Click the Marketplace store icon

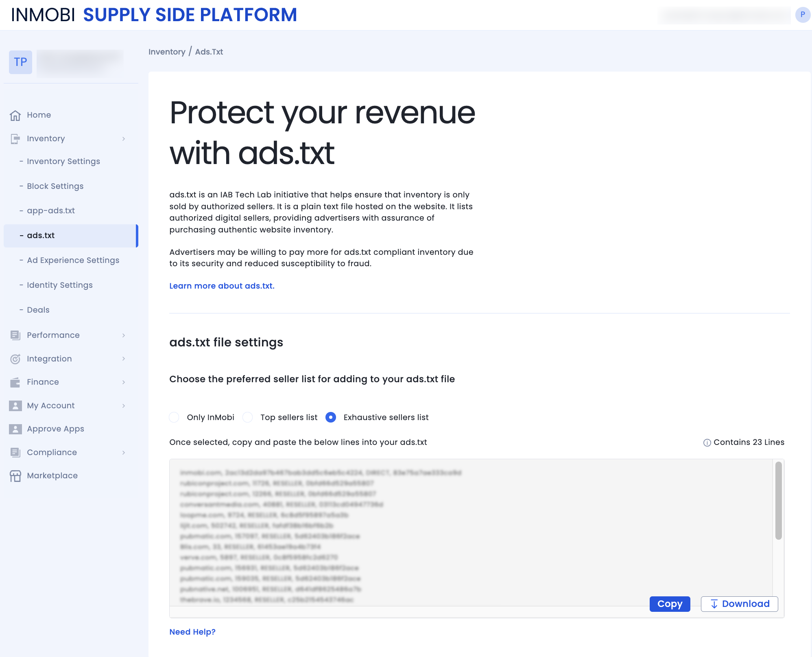15,476
